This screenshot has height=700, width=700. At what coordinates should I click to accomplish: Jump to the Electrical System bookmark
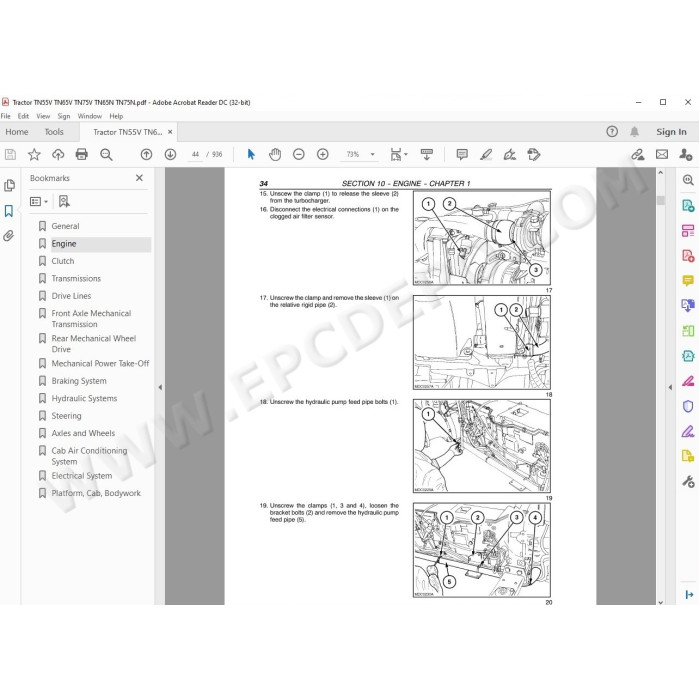coord(81,475)
